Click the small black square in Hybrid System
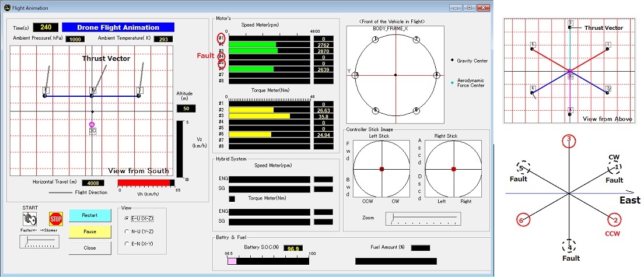The image size is (644, 277). tap(233, 199)
